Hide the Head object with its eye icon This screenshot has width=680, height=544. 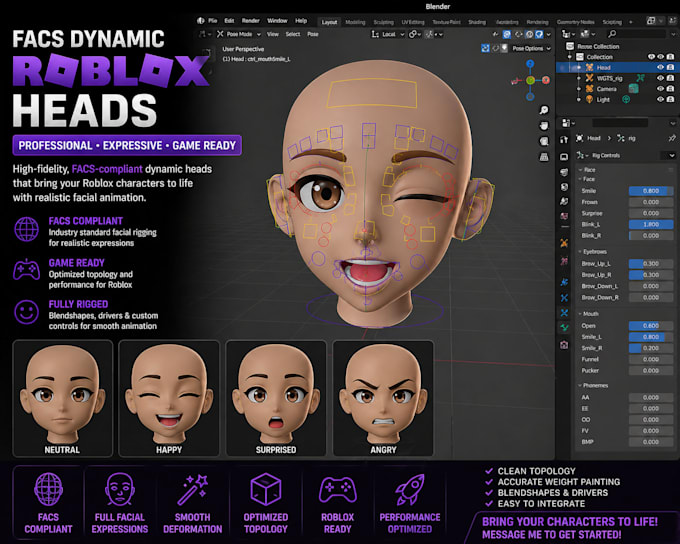point(660,68)
